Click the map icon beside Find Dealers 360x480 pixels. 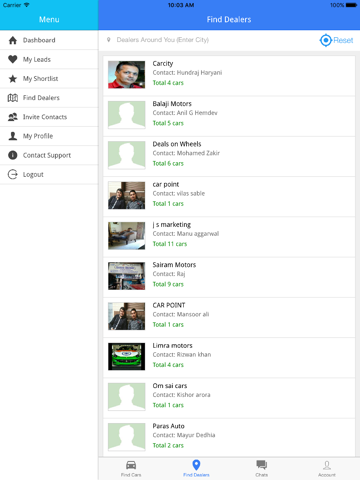pyautogui.click(x=13, y=98)
